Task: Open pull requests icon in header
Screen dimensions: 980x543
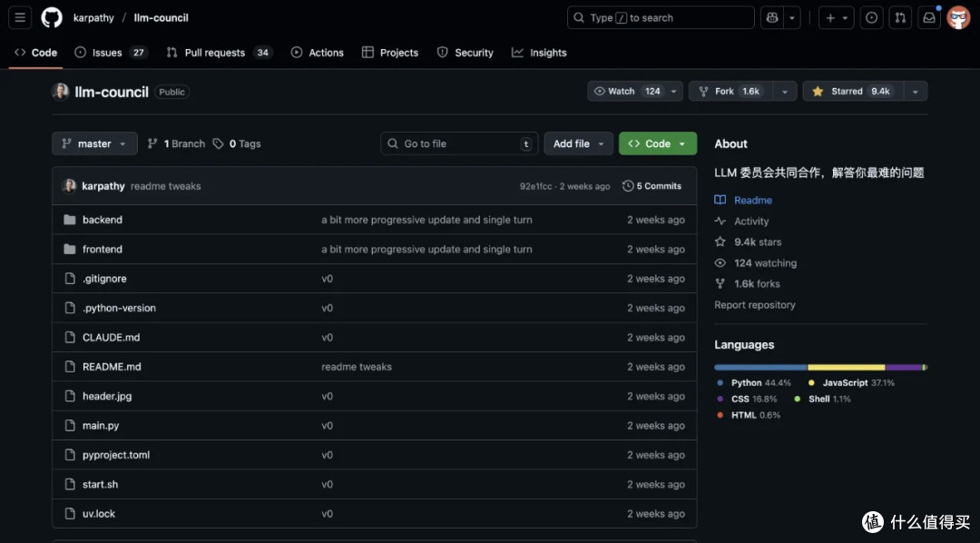Action: point(900,18)
